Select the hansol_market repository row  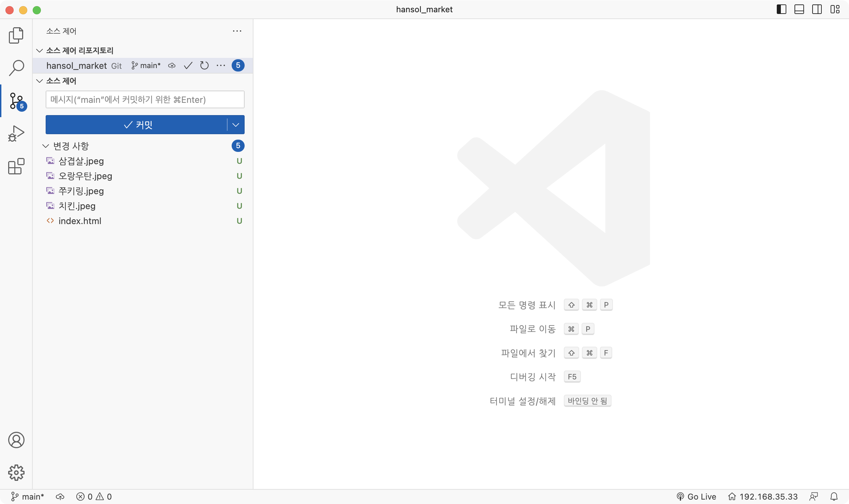coord(143,65)
